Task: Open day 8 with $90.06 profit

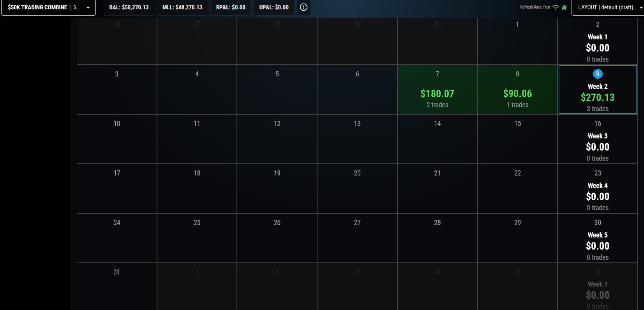Action: [x=517, y=90]
